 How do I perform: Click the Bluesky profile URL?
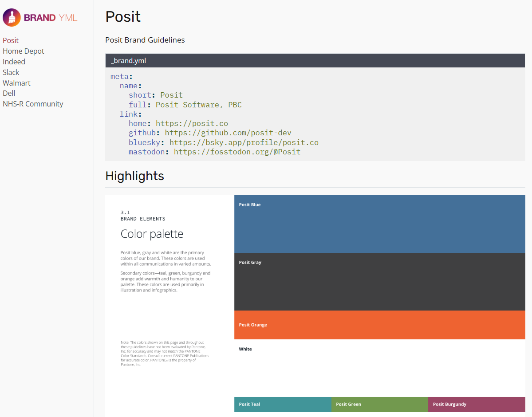coord(244,142)
